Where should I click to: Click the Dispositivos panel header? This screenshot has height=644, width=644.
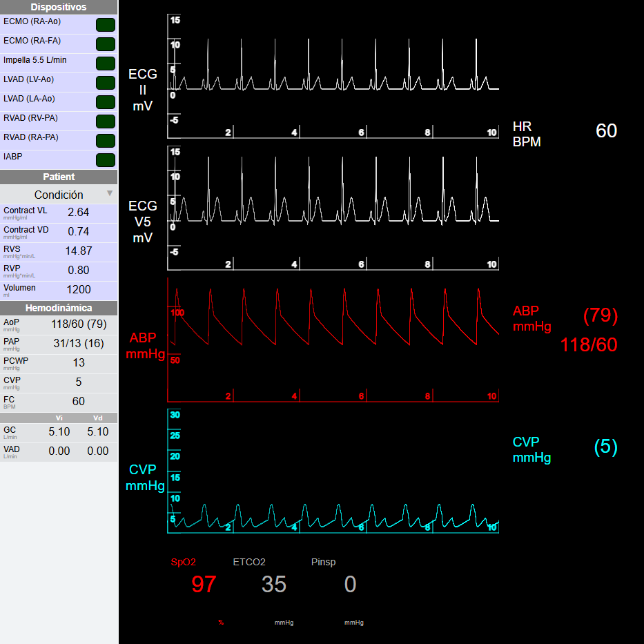click(59, 7)
